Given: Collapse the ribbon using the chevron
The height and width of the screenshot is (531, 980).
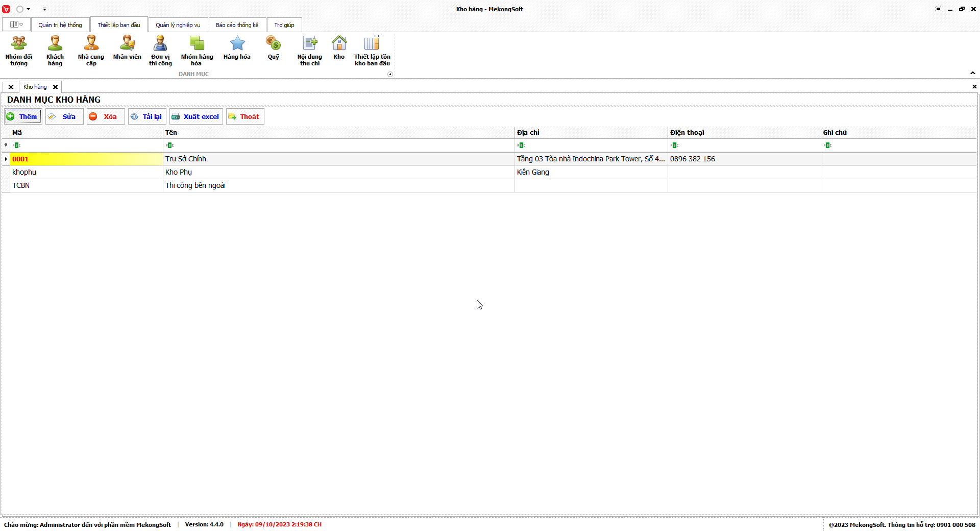Looking at the screenshot, I should pyautogui.click(x=973, y=73).
